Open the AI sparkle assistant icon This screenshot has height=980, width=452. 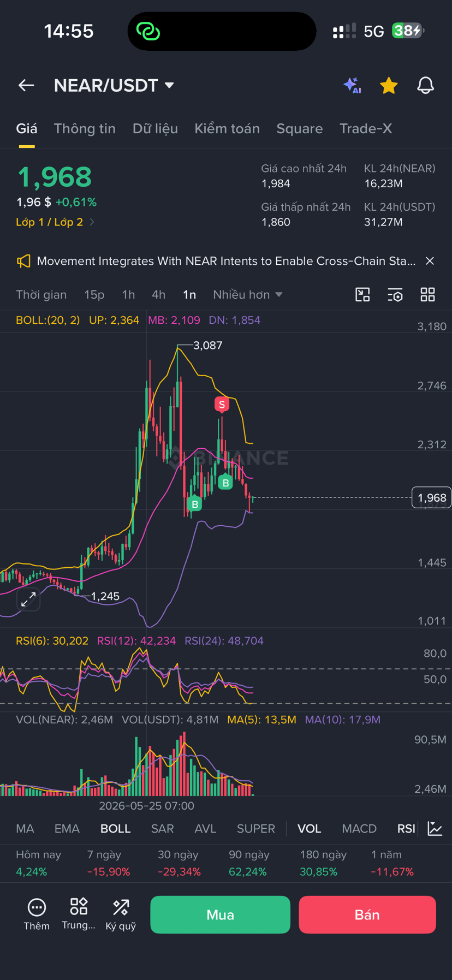pos(353,85)
